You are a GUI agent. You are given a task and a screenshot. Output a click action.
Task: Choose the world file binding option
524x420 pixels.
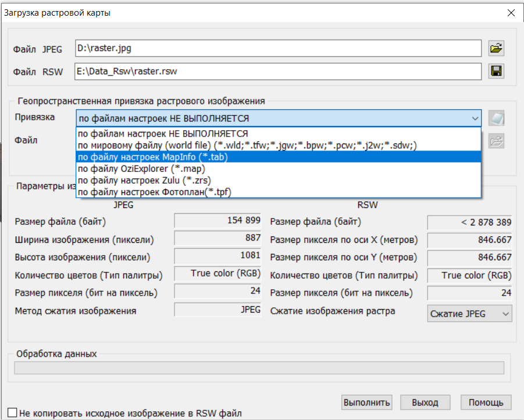pyautogui.click(x=247, y=145)
